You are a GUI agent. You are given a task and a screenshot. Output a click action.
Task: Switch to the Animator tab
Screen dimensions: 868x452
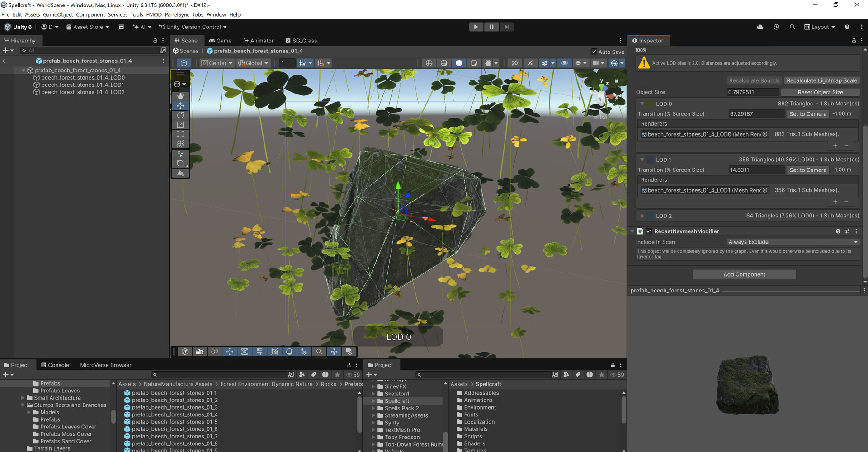(x=258, y=41)
